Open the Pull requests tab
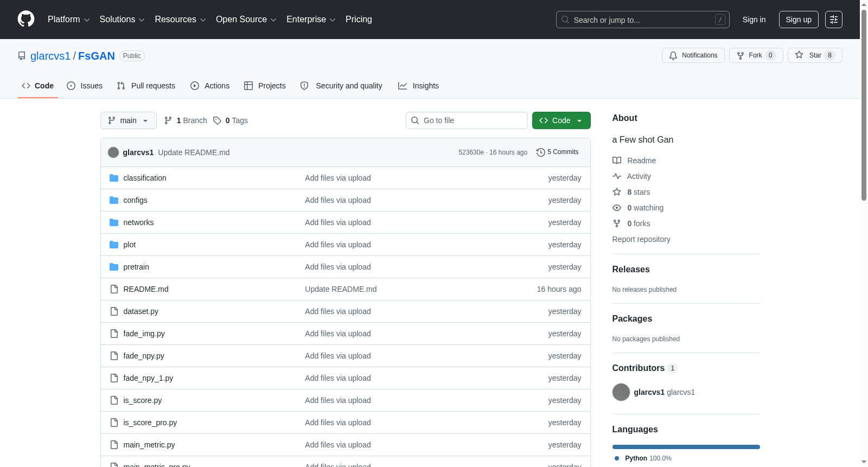 click(146, 86)
